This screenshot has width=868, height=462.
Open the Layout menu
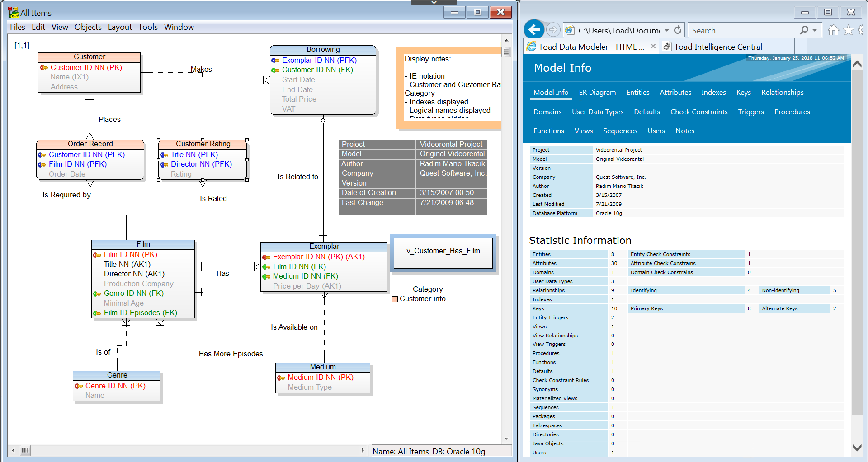[x=120, y=27]
